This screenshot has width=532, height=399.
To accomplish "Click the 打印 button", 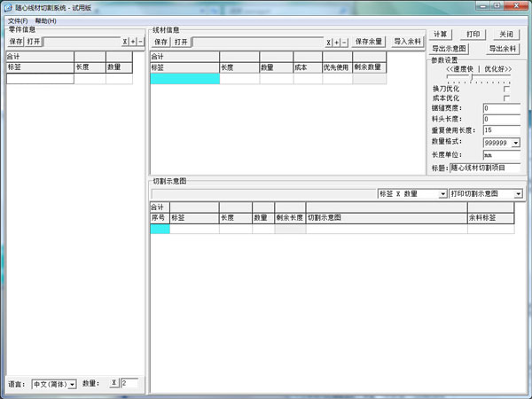I will (x=473, y=35).
